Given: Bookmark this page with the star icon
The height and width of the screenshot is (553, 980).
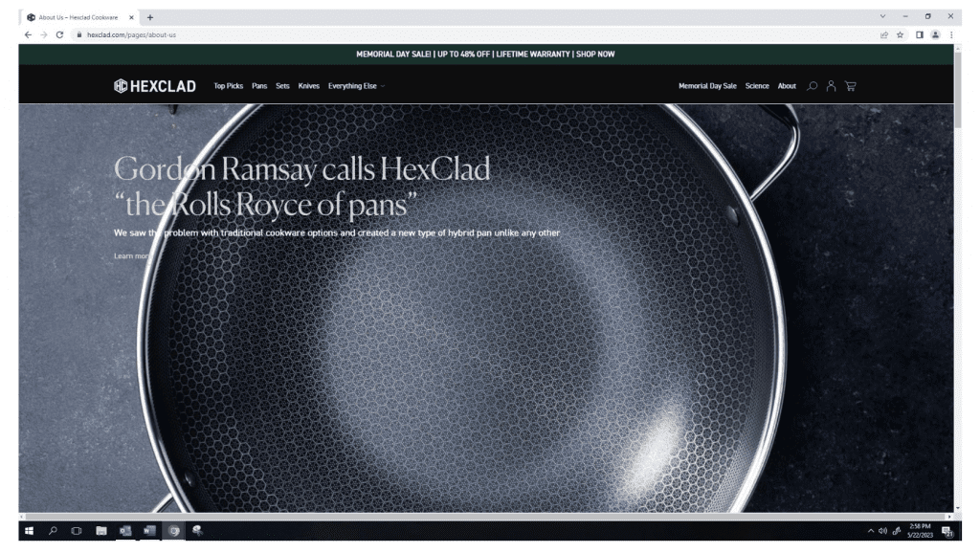Looking at the screenshot, I should tap(900, 35).
